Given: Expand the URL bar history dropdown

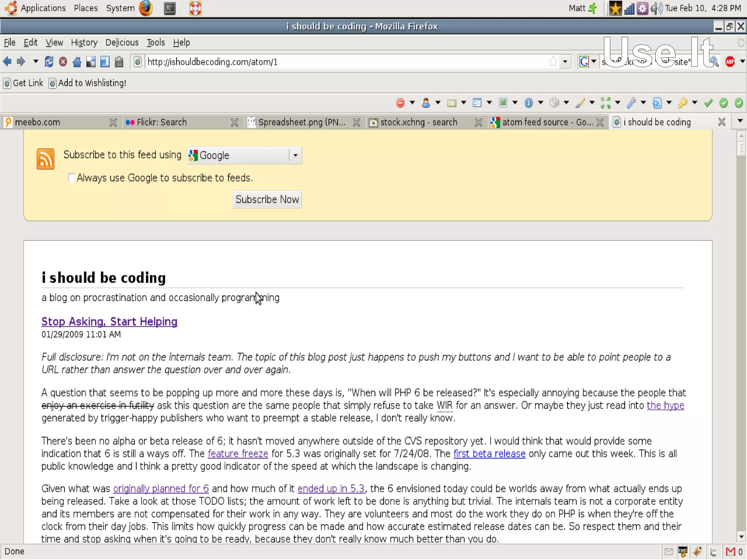Looking at the screenshot, I should (x=565, y=62).
